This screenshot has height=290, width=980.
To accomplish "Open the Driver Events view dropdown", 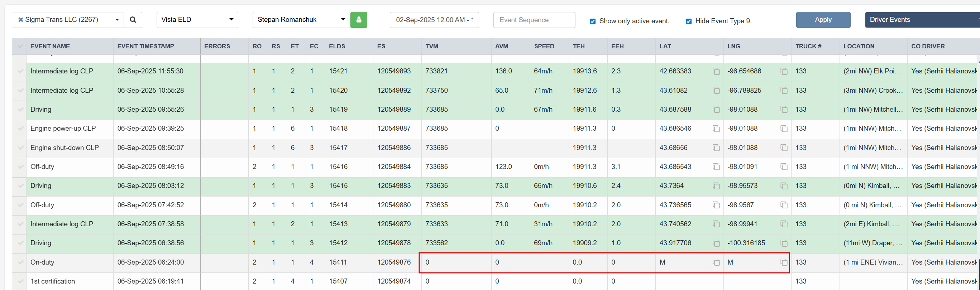I will coord(922,20).
